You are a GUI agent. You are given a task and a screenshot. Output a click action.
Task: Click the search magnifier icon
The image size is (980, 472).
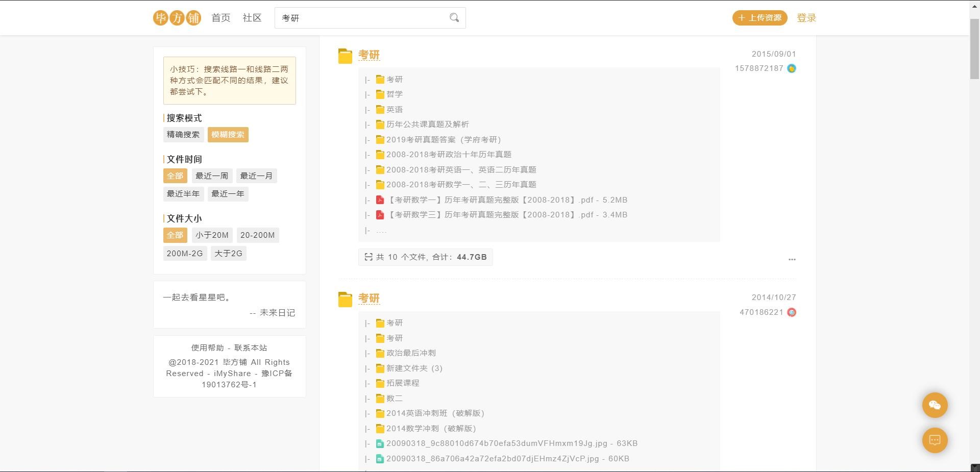pos(454,18)
